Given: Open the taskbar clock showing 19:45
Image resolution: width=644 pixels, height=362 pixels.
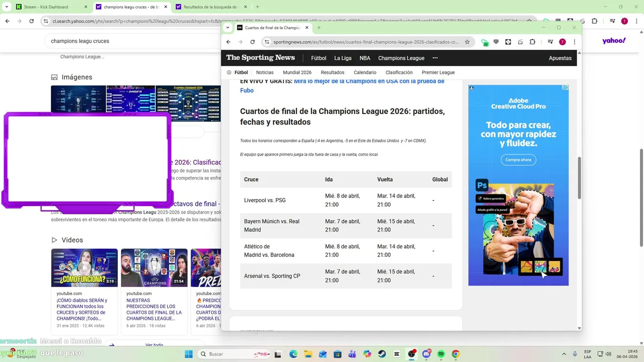Looking at the screenshot, I should pos(627,354).
